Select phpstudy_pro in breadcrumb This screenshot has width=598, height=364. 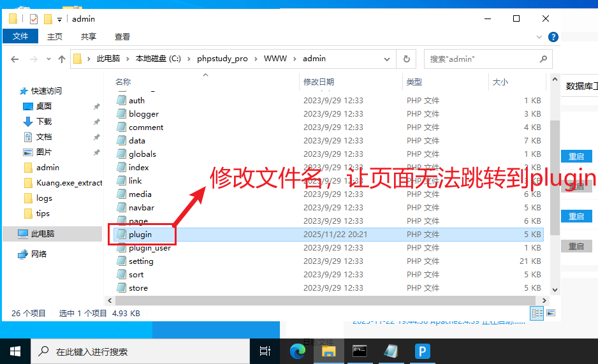222,59
